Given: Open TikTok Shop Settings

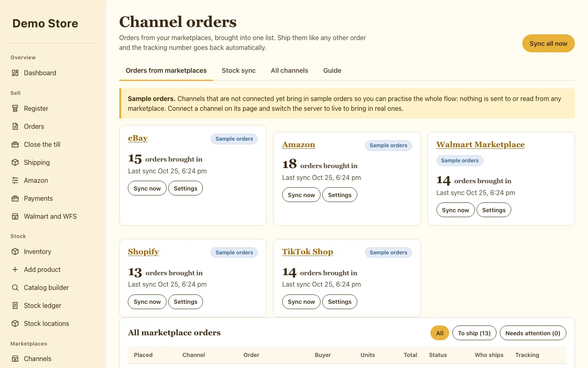Looking at the screenshot, I should point(340,302).
